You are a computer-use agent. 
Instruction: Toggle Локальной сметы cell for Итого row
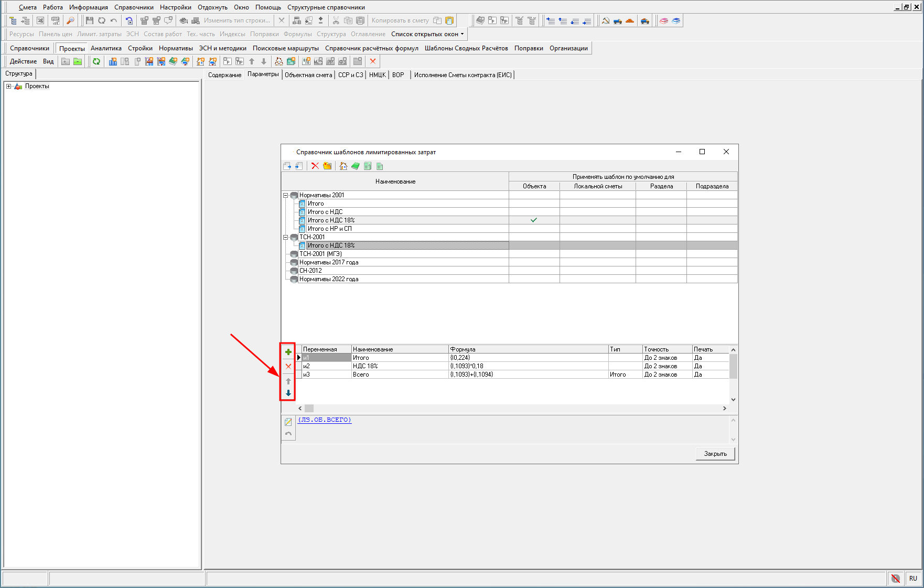(597, 204)
